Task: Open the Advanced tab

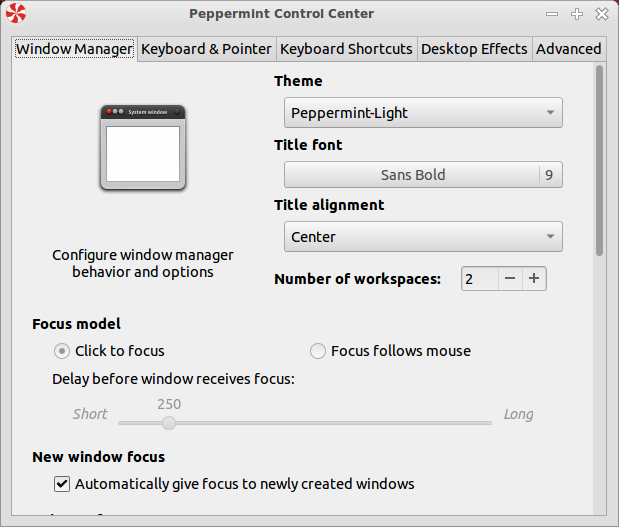Action: (x=568, y=49)
